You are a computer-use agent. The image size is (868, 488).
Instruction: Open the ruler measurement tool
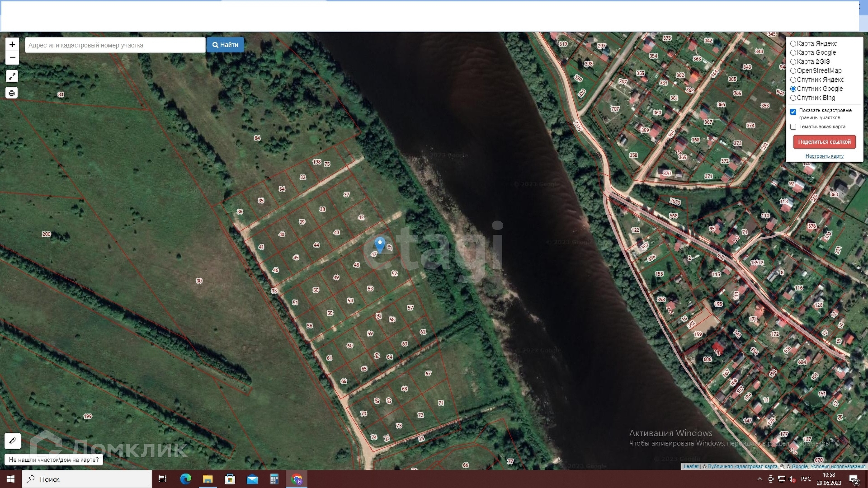tap(13, 441)
